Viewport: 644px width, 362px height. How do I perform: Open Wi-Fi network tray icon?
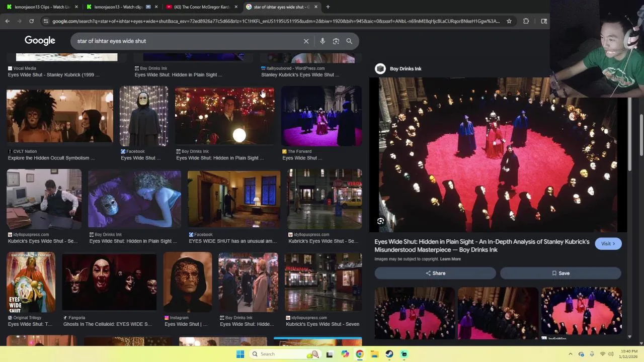(603, 354)
